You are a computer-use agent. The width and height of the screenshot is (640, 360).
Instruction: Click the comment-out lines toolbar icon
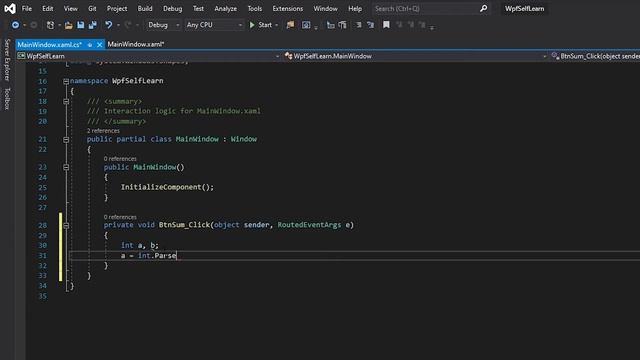(x=359, y=25)
